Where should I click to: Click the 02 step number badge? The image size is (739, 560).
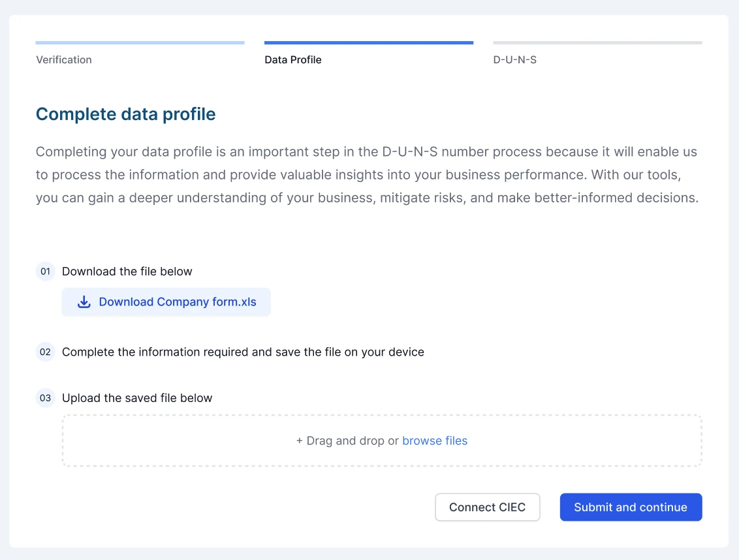(x=45, y=352)
